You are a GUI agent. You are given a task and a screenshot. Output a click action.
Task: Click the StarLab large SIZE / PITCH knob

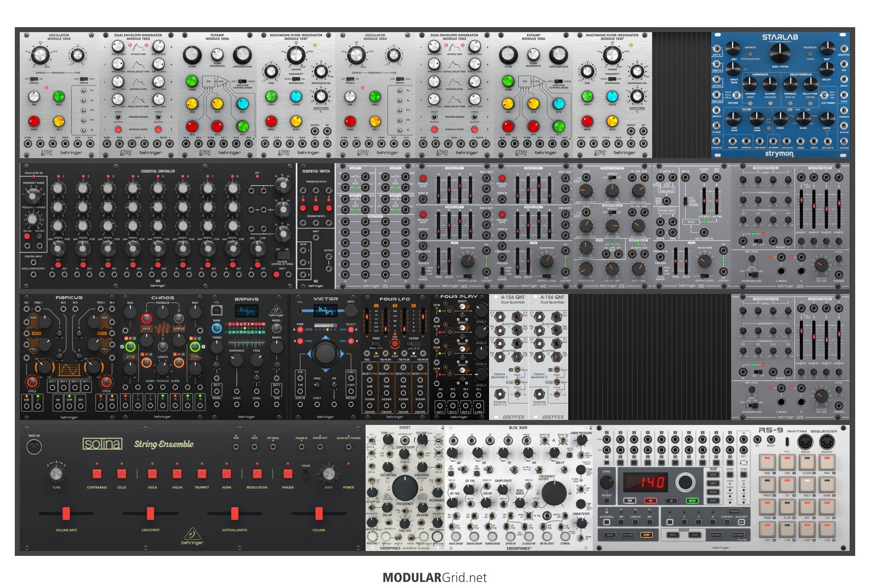click(x=781, y=54)
